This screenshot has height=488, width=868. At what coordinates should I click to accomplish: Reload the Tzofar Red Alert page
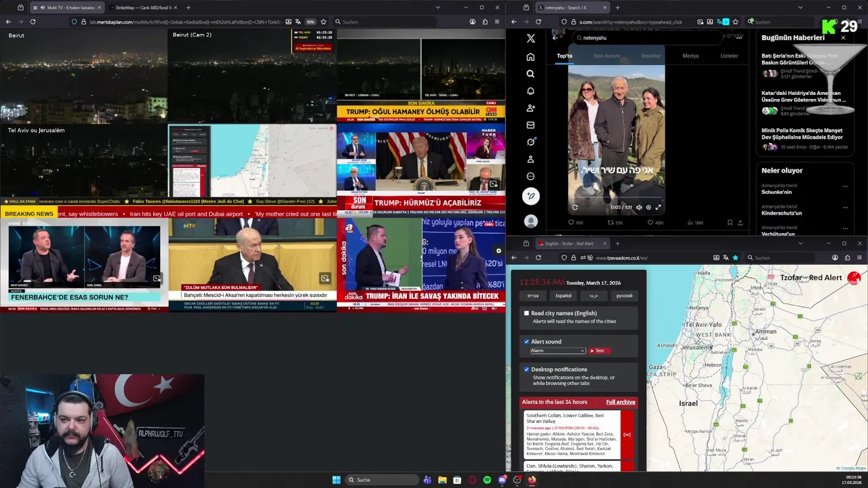(x=538, y=258)
